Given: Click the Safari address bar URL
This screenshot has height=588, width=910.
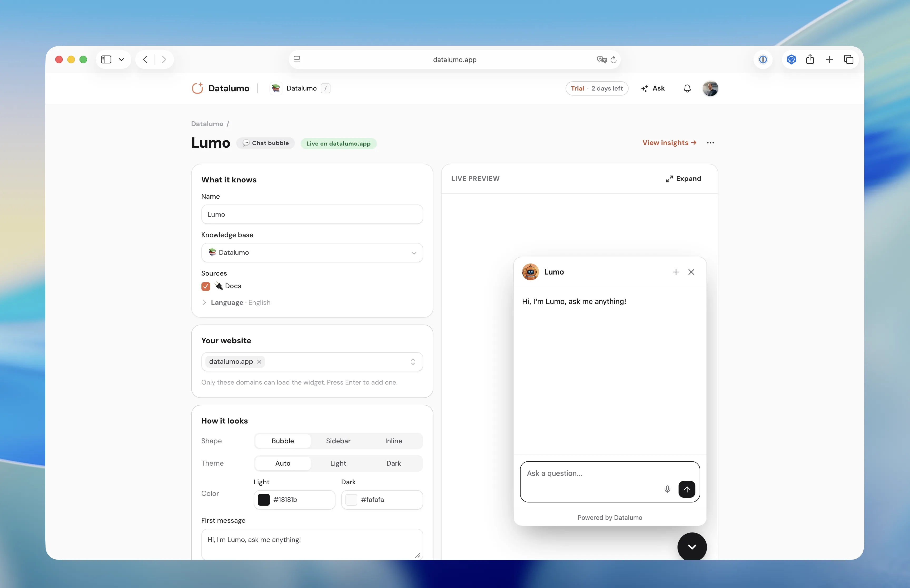Looking at the screenshot, I should pos(454,59).
